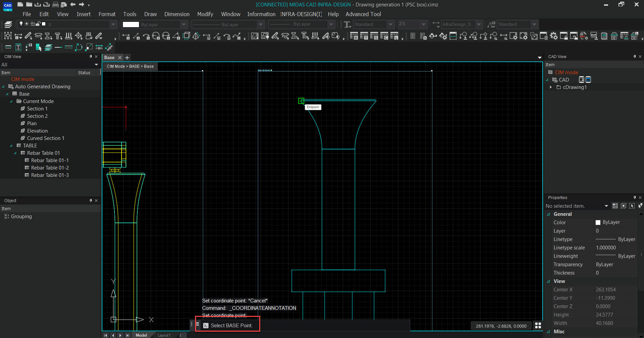Toggle pin on Properties panel
The height and width of the screenshot is (338, 644).
click(635, 197)
